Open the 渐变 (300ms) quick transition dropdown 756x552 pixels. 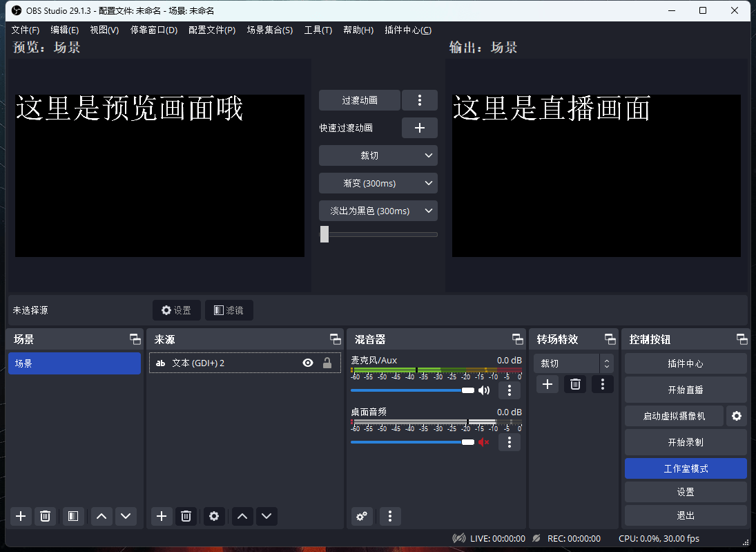point(378,183)
